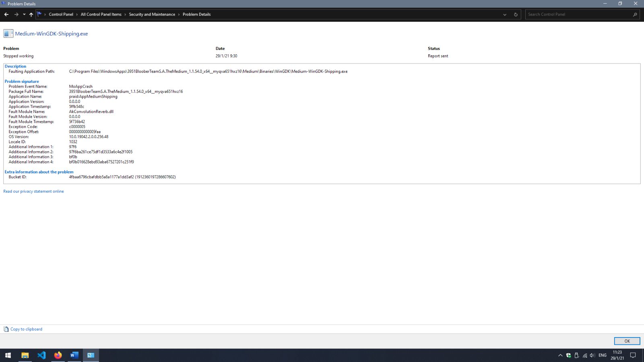Switch input language via ENG indicator
Screen dimensions: 644x362
pyautogui.click(x=603, y=356)
